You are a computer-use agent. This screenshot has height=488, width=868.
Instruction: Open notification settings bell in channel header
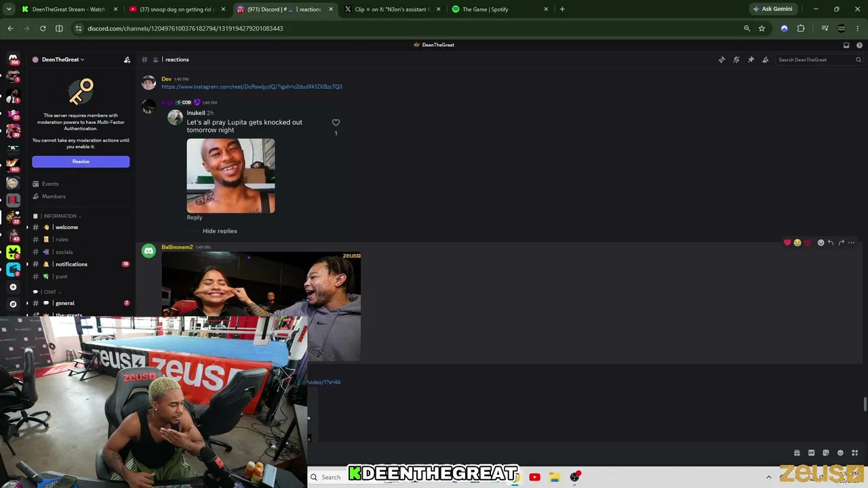click(x=736, y=60)
